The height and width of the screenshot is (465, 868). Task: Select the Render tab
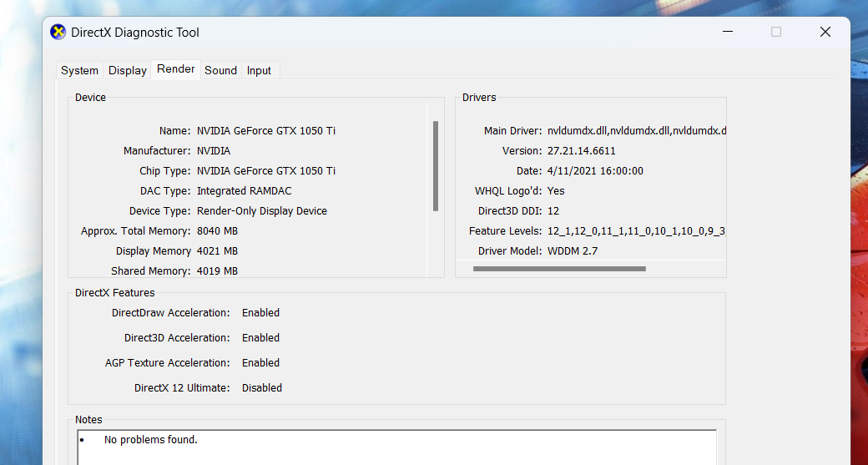pyautogui.click(x=175, y=69)
